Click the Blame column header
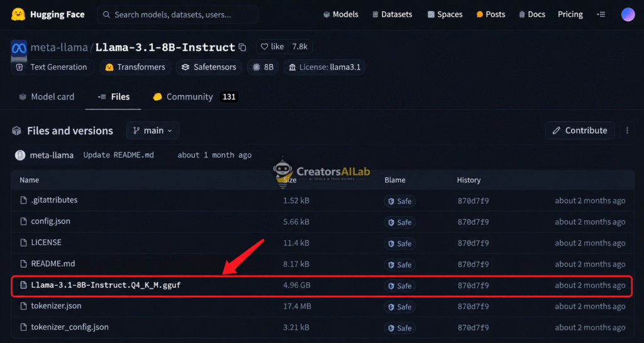 pos(395,180)
